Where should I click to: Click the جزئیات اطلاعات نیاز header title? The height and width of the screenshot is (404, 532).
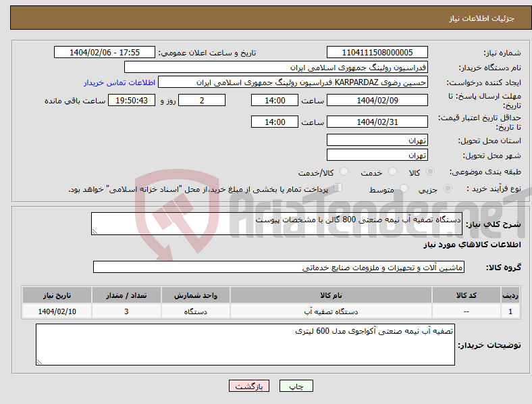coord(482,18)
